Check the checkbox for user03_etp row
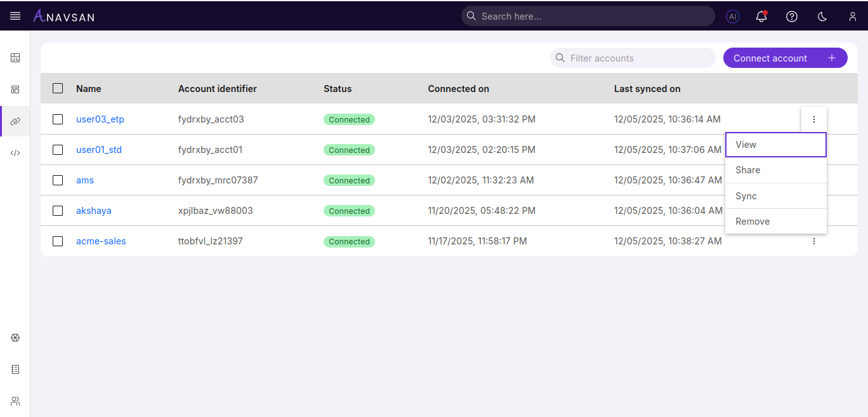 click(58, 119)
